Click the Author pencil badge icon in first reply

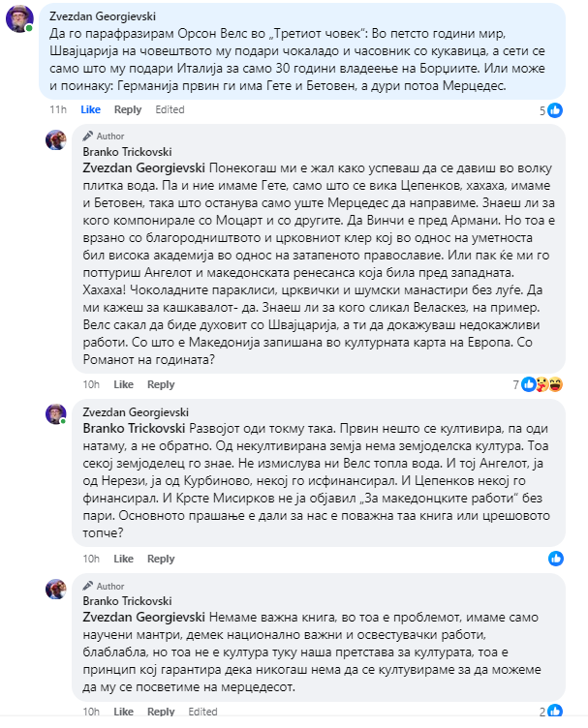coord(88,136)
